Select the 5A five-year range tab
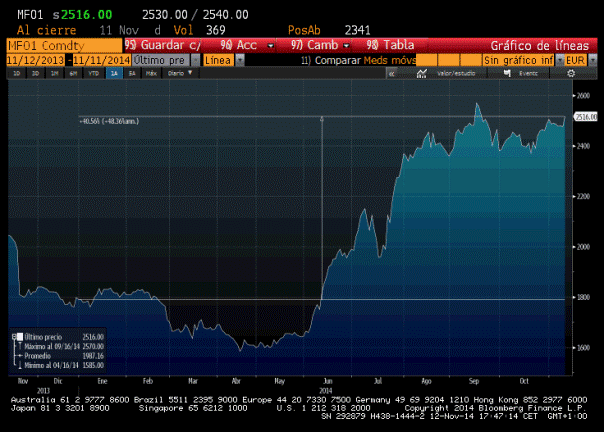Viewport: 604px width, 432px height. tap(132, 73)
